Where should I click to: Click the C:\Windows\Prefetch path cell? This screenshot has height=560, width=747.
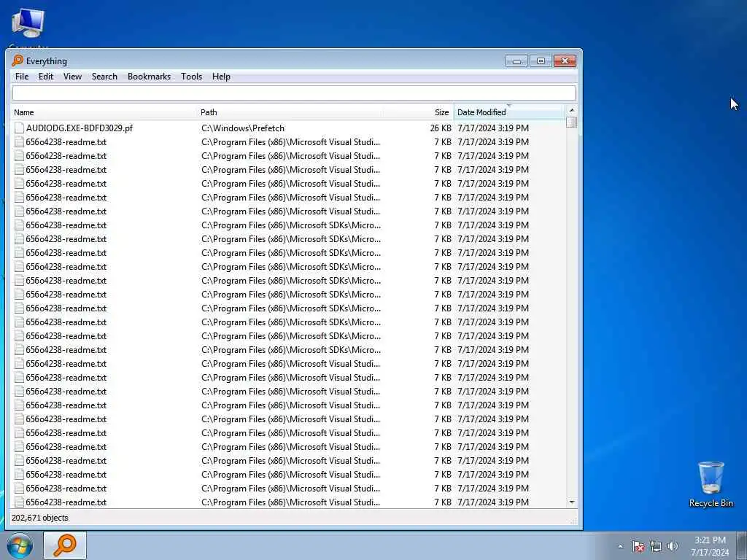[x=243, y=128]
